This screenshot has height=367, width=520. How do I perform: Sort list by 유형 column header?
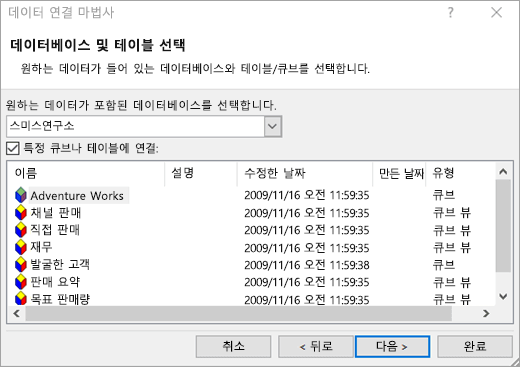pyautogui.click(x=460, y=173)
